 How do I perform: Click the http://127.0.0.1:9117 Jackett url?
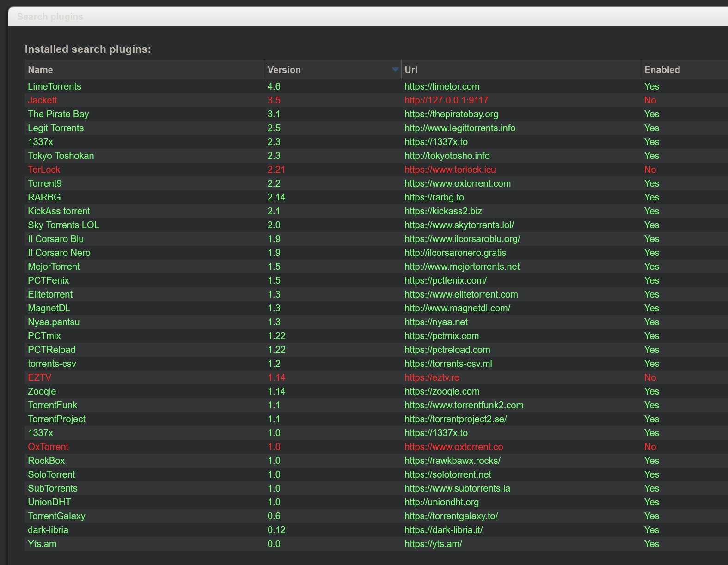pos(446,100)
